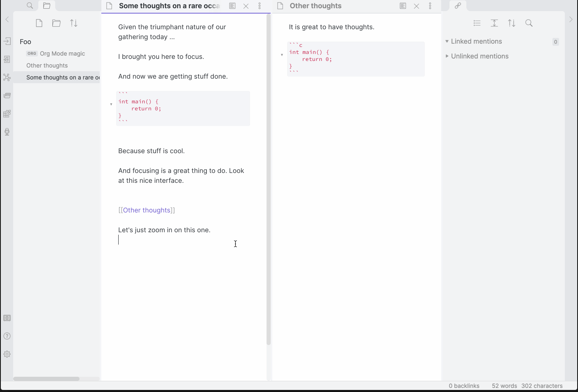Change backlinks sort order
The image size is (578, 392).
(512, 23)
